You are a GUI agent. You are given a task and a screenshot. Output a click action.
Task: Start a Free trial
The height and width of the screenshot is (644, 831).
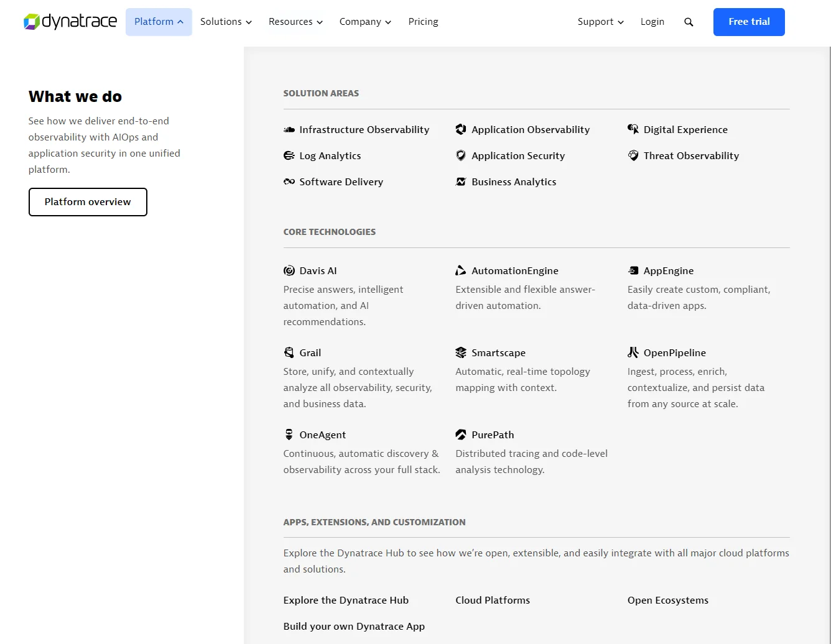click(x=749, y=22)
